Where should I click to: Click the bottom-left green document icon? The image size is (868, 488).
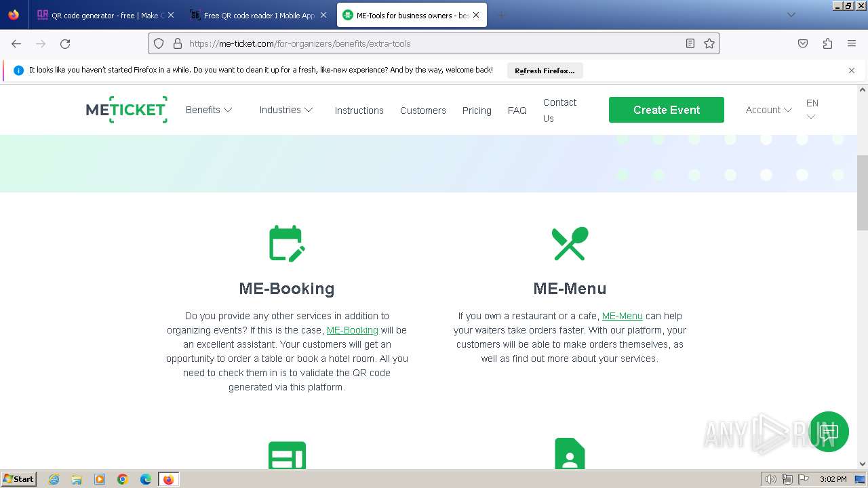pyautogui.click(x=287, y=455)
